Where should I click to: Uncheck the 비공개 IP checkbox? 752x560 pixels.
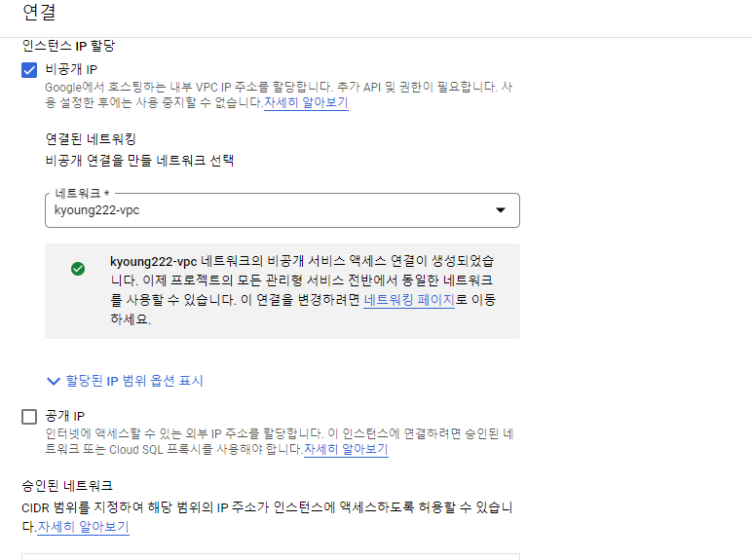tap(29, 70)
